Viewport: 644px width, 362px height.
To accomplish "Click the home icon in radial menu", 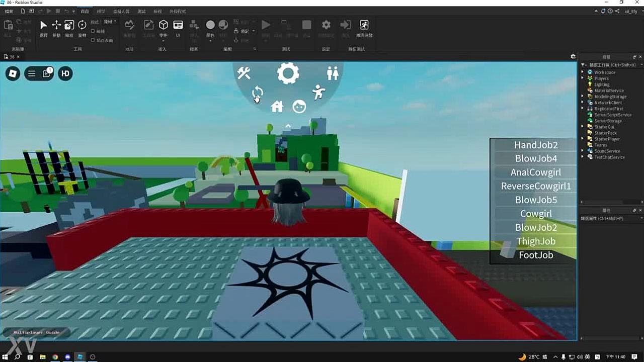I will pyautogui.click(x=277, y=107).
